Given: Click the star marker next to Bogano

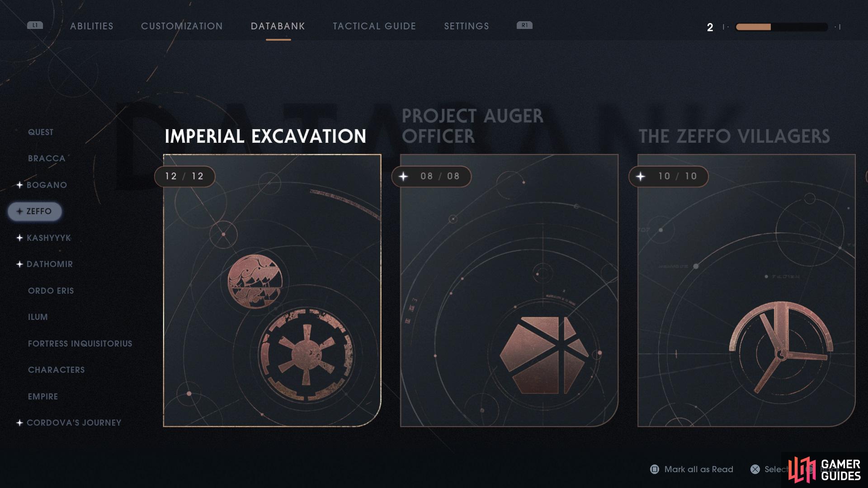Looking at the screenshot, I should pyautogui.click(x=19, y=185).
